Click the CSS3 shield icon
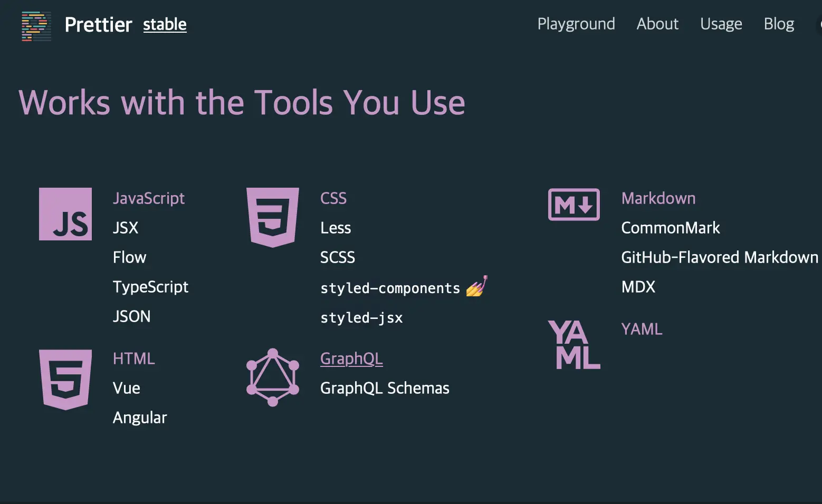Image resolution: width=822 pixels, height=504 pixels. [x=273, y=217]
